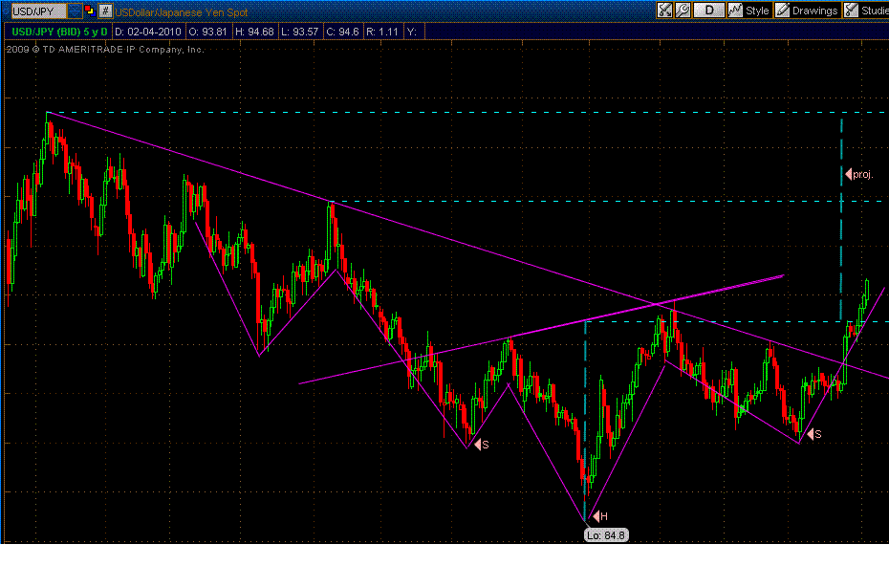Click the high price 'H: 94.68'

[x=254, y=32]
